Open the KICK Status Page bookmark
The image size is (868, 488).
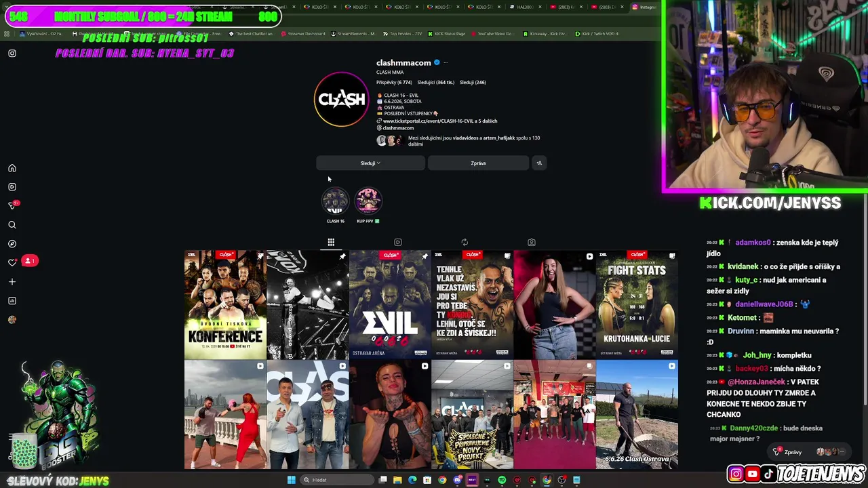(446, 33)
